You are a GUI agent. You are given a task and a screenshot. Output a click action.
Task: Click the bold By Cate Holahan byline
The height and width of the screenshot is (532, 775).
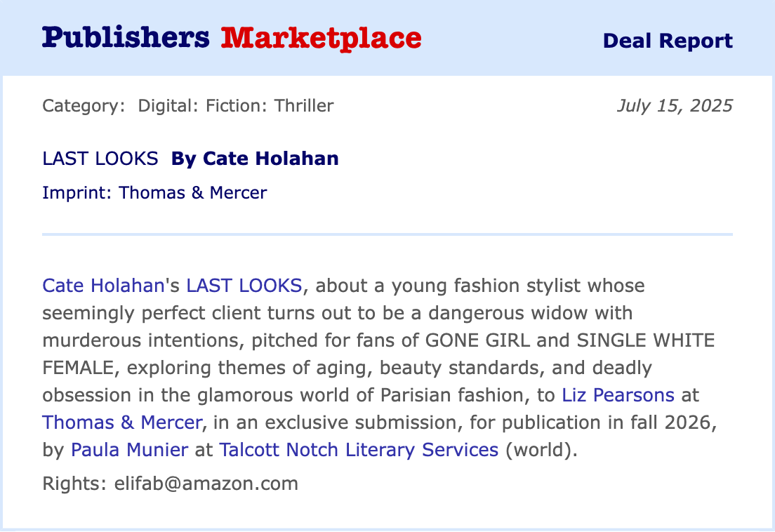(x=255, y=159)
